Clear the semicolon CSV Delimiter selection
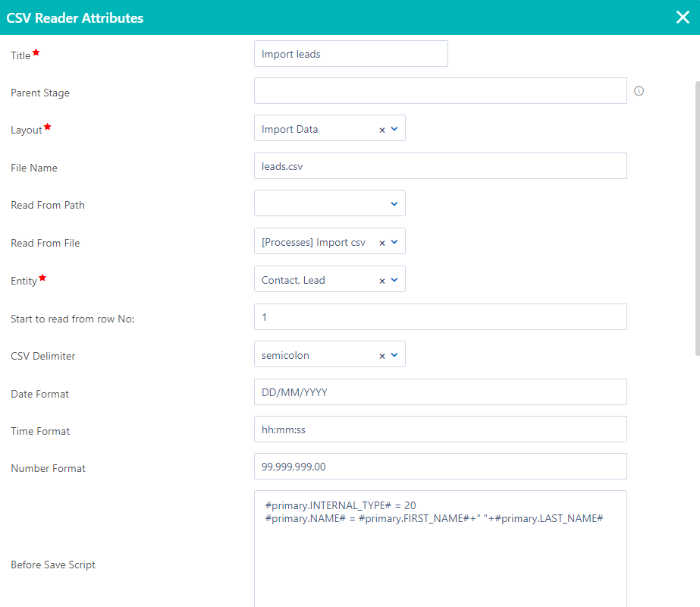Image resolution: width=700 pixels, height=607 pixels. coord(381,354)
